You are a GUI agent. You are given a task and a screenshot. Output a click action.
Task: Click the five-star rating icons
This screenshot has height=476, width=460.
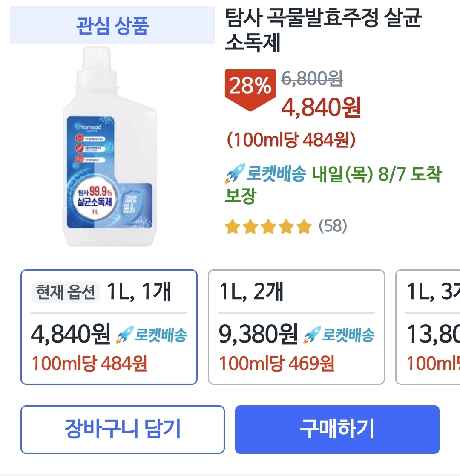click(x=268, y=227)
